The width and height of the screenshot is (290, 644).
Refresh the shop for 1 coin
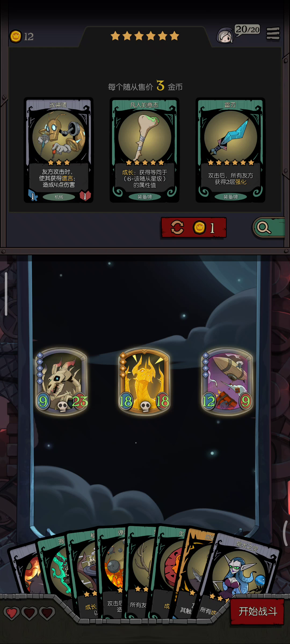pyautogui.click(x=194, y=228)
